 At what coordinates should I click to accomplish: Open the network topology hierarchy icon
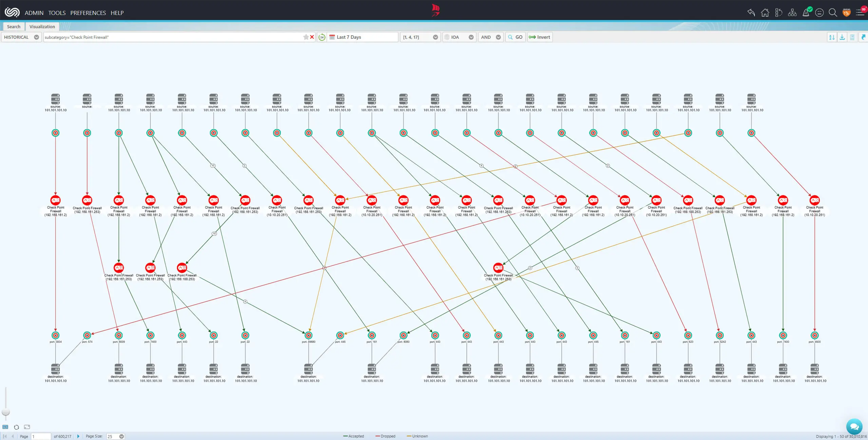pyautogui.click(x=792, y=13)
